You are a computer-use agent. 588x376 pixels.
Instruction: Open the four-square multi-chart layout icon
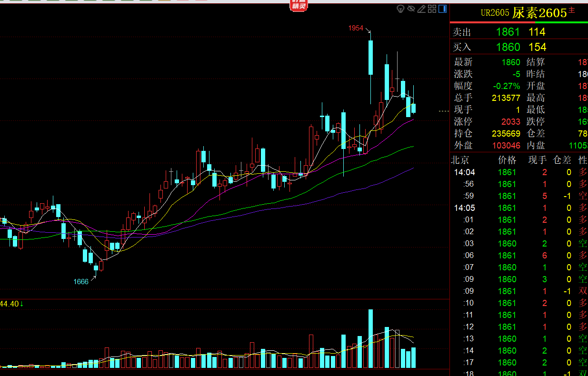pos(432,9)
